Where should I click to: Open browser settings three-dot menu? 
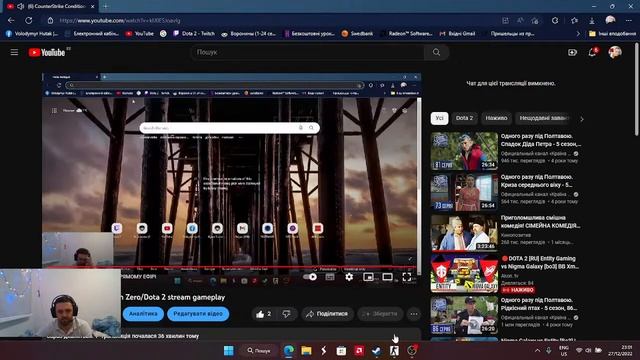click(629, 20)
